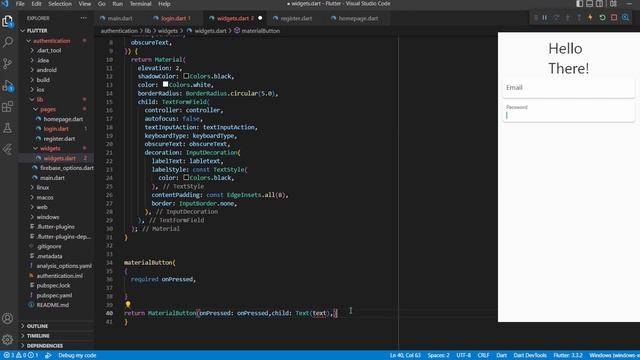Open the Manage gear icon
The width and height of the screenshot is (640, 360).
[8, 340]
